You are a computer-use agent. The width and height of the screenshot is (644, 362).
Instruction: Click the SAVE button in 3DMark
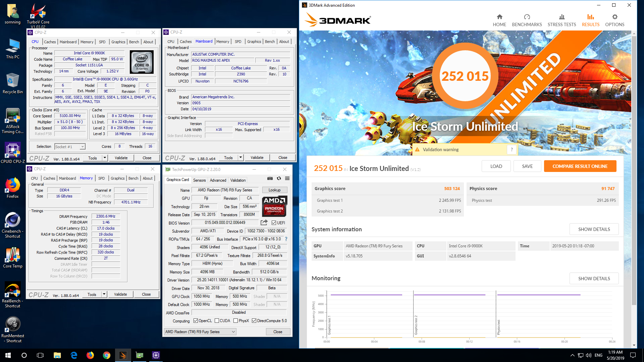[x=527, y=166]
